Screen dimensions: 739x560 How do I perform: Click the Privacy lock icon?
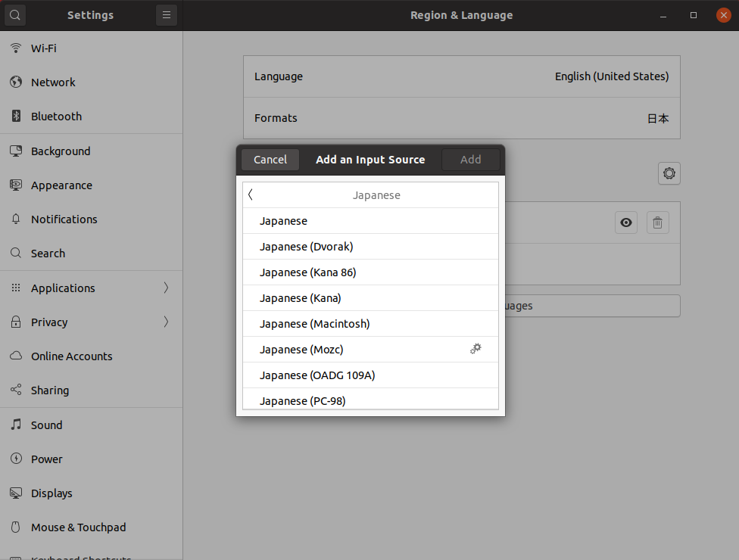(x=16, y=322)
